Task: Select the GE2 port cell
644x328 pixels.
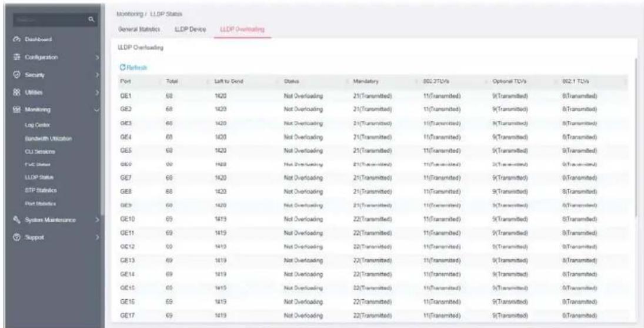Action: point(125,110)
